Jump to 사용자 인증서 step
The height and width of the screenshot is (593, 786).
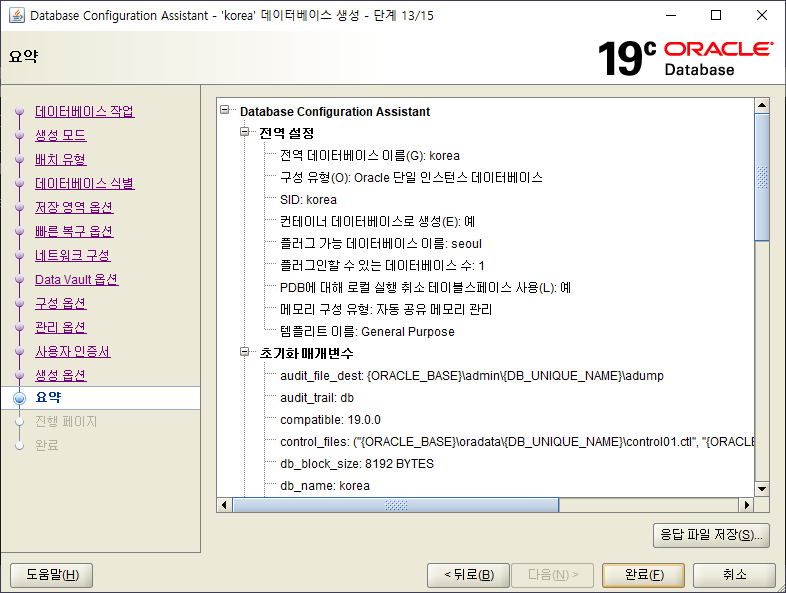72,351
